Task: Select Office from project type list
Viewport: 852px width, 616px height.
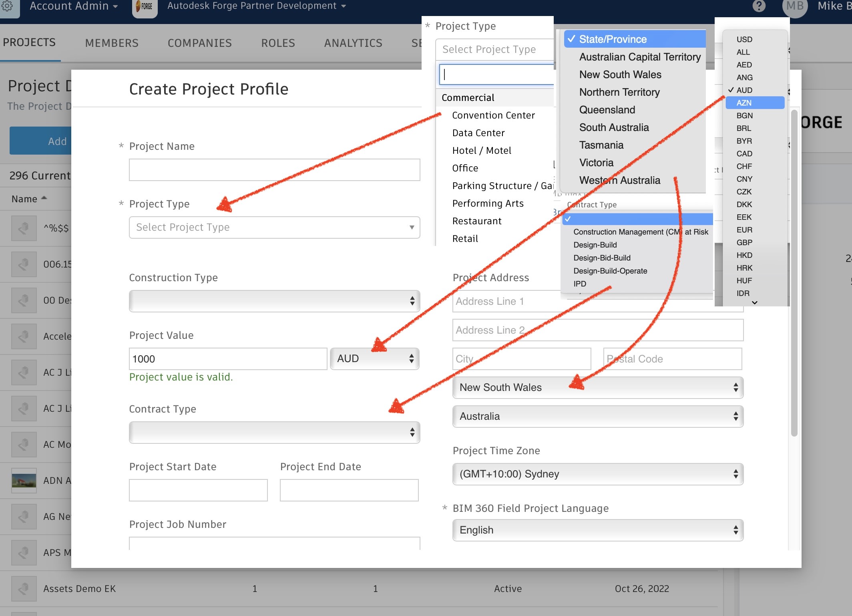Action: (x=465, y=167)
